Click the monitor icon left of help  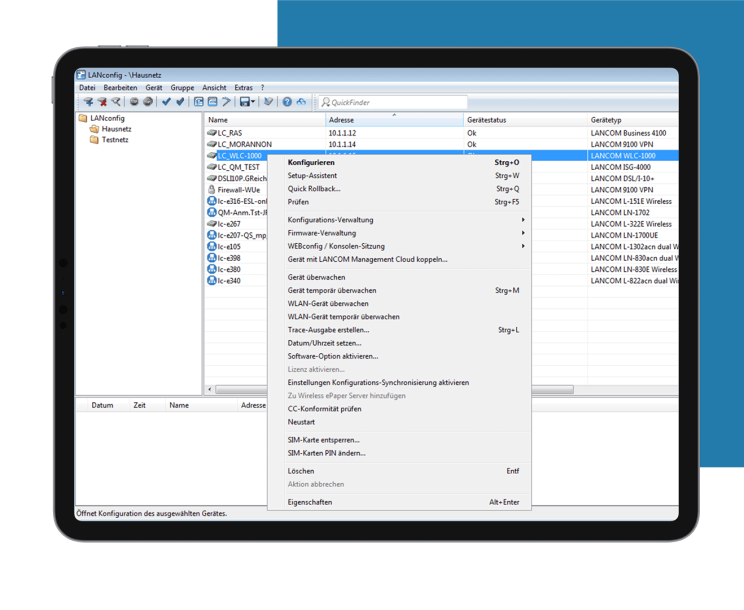(269, 102)
